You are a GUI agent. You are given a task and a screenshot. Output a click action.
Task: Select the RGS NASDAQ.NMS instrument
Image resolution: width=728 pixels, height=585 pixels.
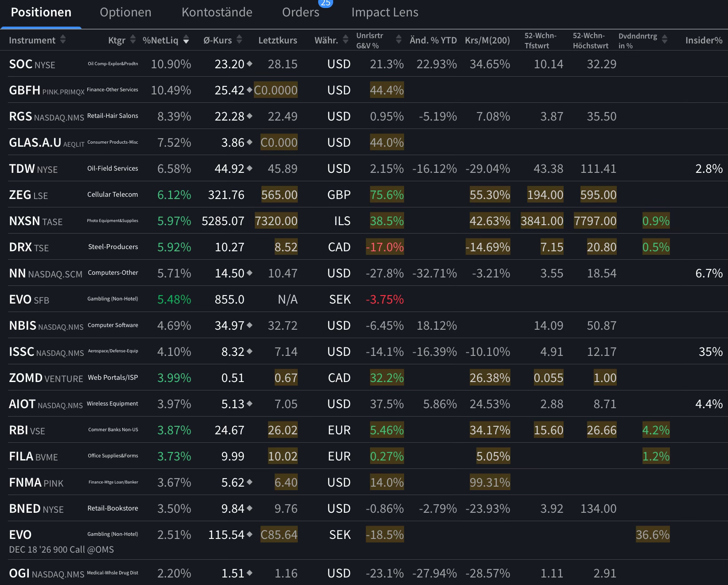47,117
